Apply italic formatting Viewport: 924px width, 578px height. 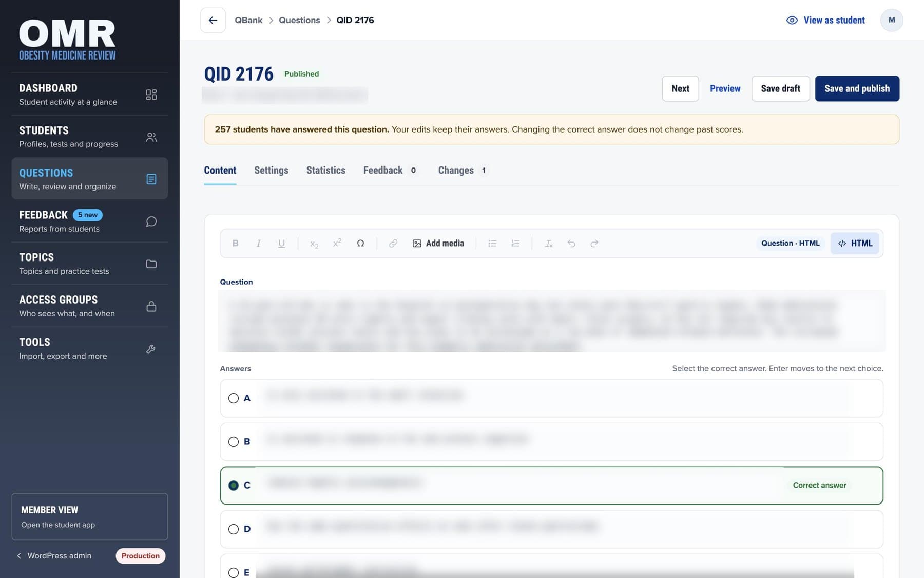tap(258, 243)
